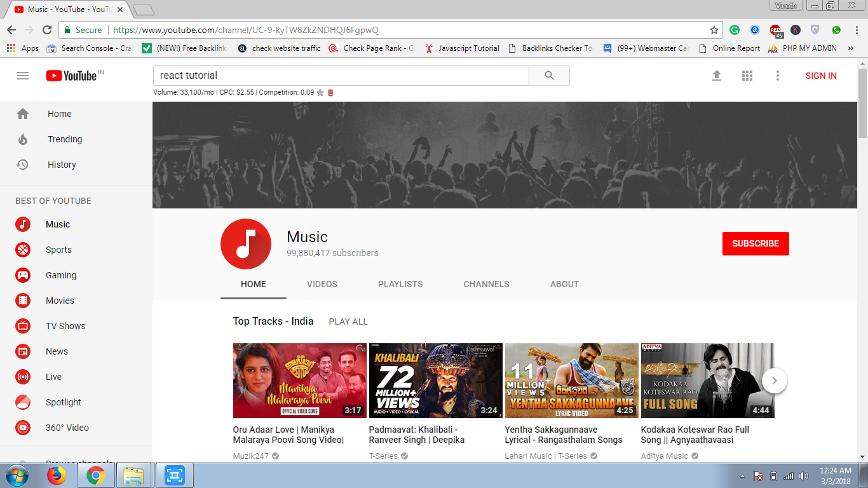Click the Subscribe button

[756, 243]
